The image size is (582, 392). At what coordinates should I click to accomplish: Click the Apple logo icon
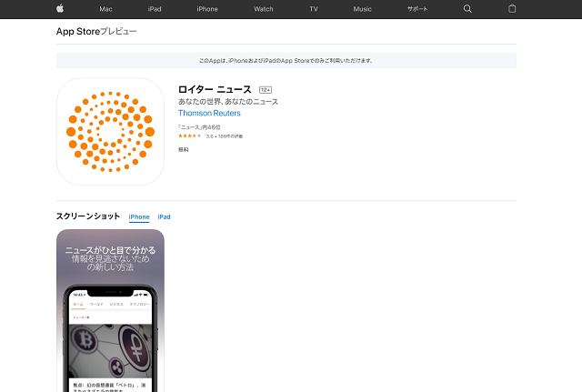pyautogui.click(x=60, y=8)
